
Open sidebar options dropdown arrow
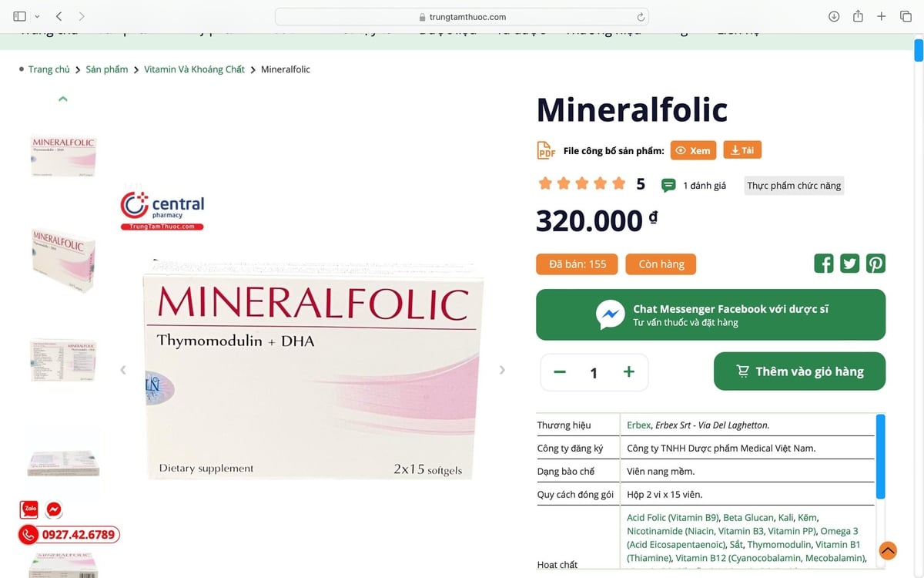[x=37, y=16]
